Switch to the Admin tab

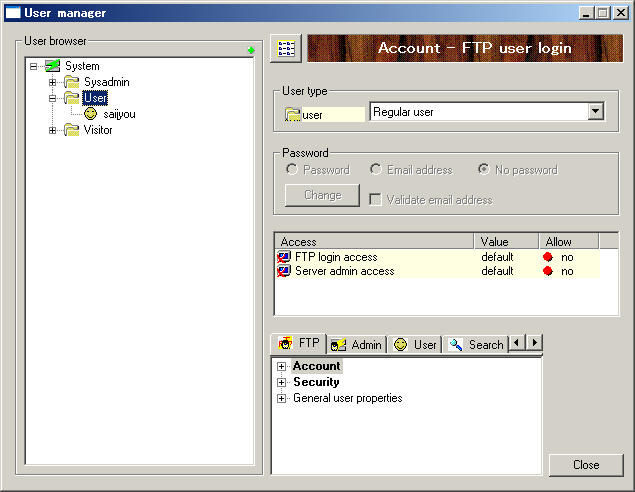[357, 345]
